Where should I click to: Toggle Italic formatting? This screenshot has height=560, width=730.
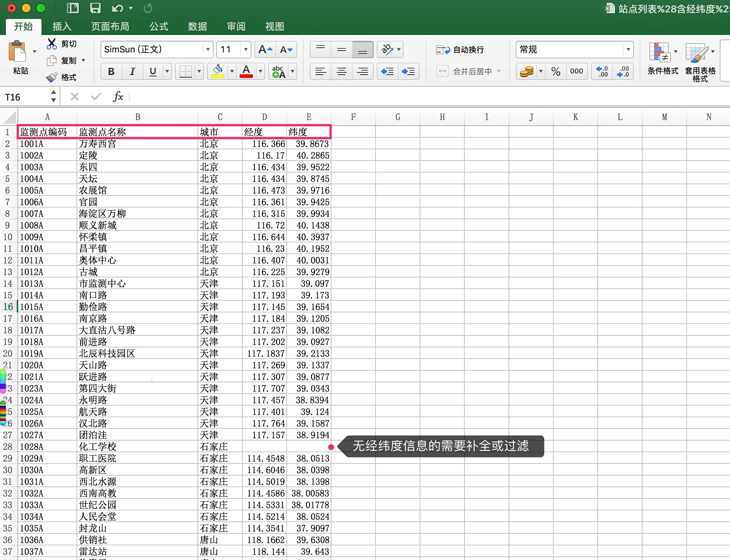[x=132, y=71]
